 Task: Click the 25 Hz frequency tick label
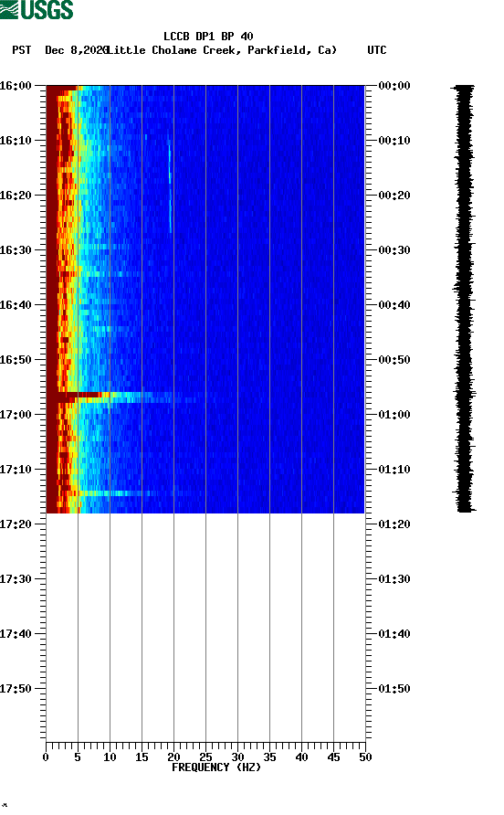coord(205,757)
